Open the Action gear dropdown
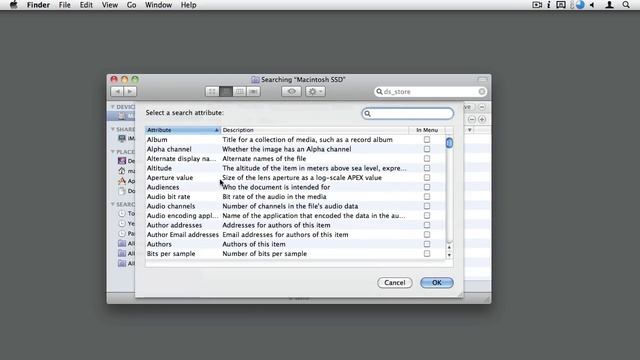This screenshot has height=360, width=640. (x=315, y=91)
